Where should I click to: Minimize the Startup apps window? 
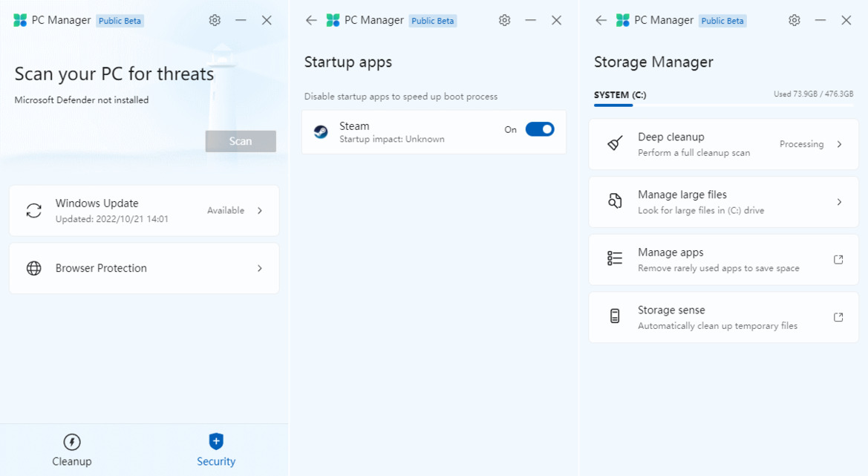pos(530,21)
